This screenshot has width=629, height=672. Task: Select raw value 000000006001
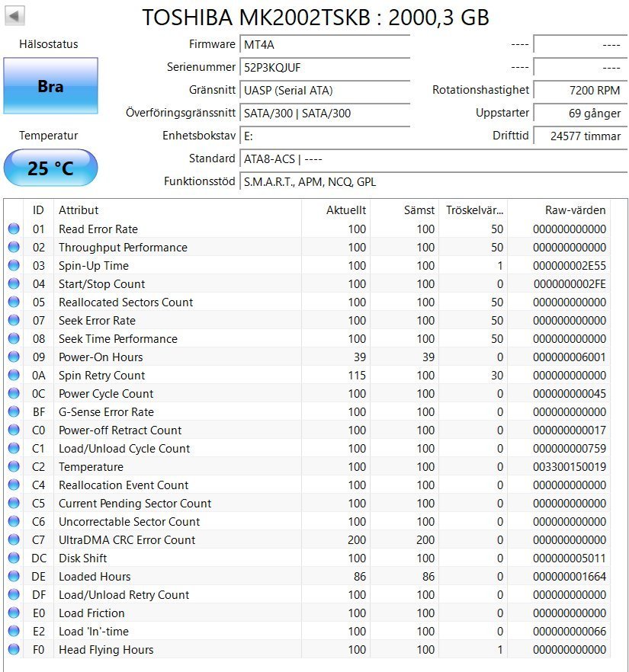[x=570, y=357]
